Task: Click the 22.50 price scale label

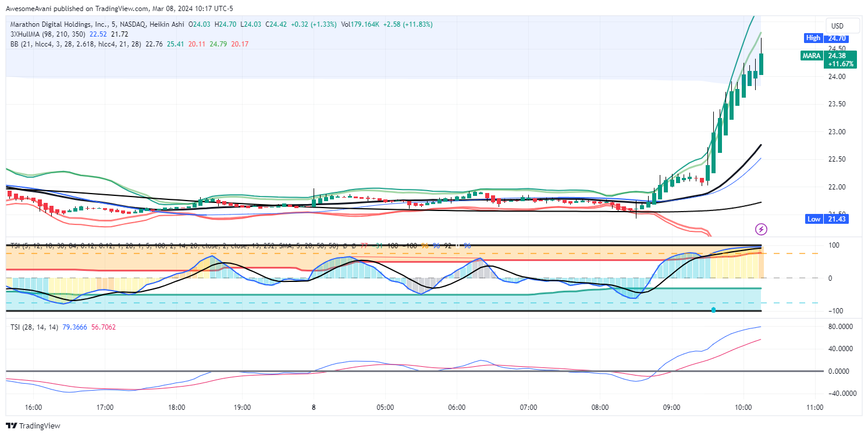Action: tap(837, 159)
